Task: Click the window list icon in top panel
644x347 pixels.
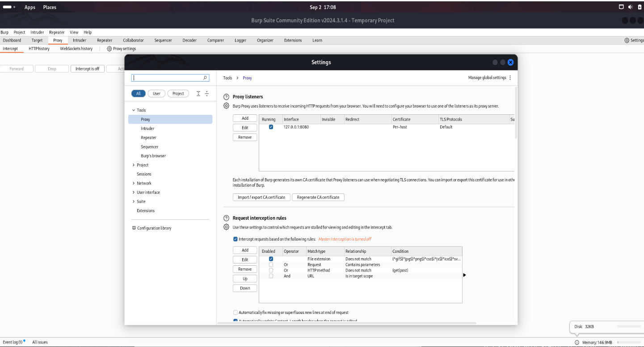Action: (621, 7)
